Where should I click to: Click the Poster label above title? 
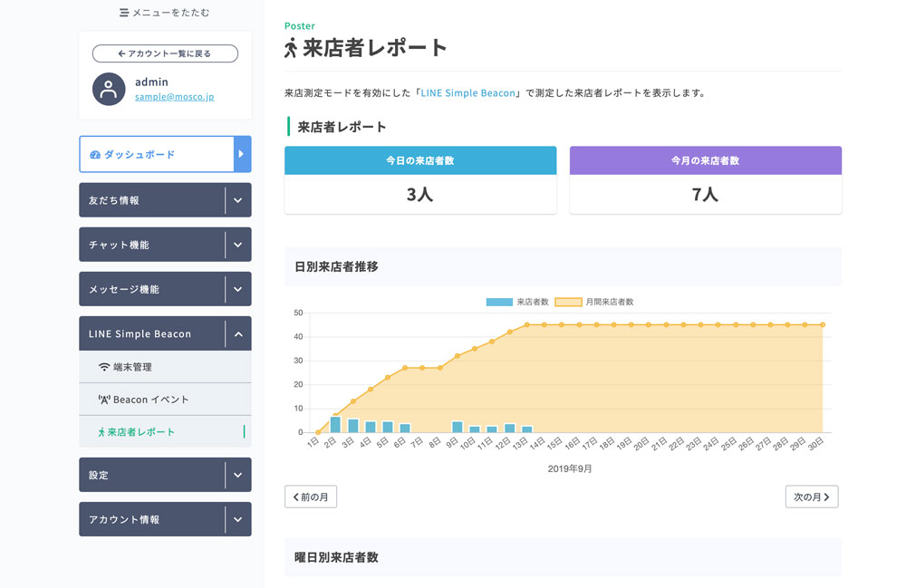click(300, 26)
